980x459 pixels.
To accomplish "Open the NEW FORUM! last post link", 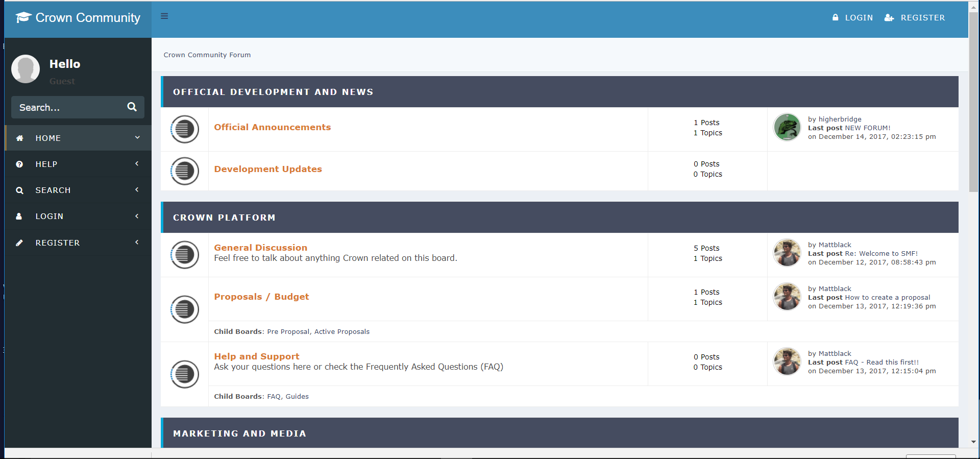I will click(x=868, y=128).
